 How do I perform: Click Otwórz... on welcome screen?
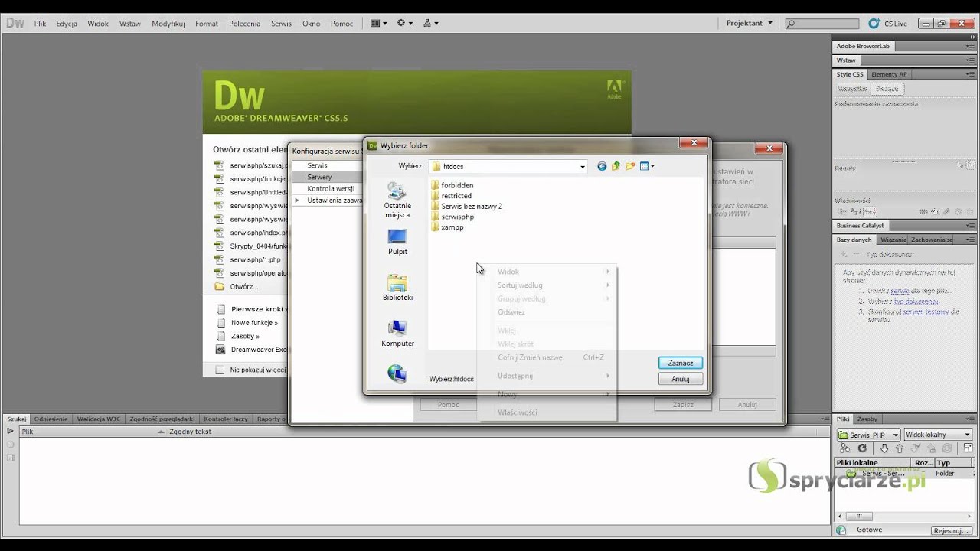[x=244, y=286]
